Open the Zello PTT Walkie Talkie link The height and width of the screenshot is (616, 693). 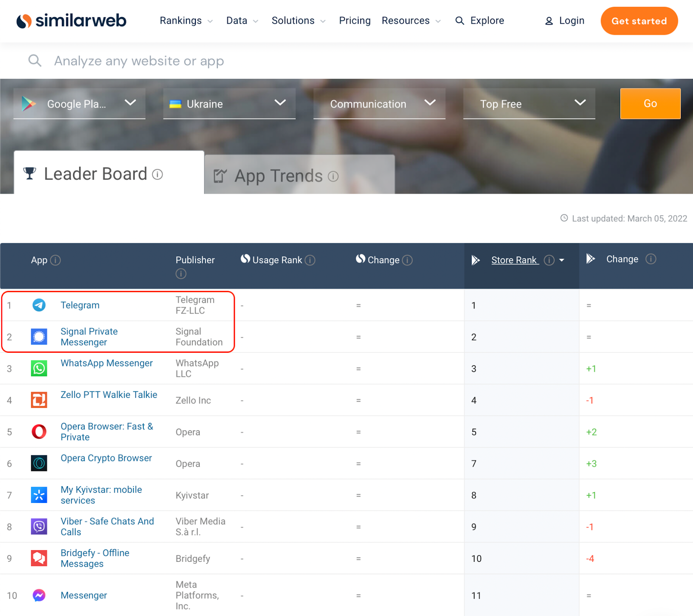coord(109,395)
